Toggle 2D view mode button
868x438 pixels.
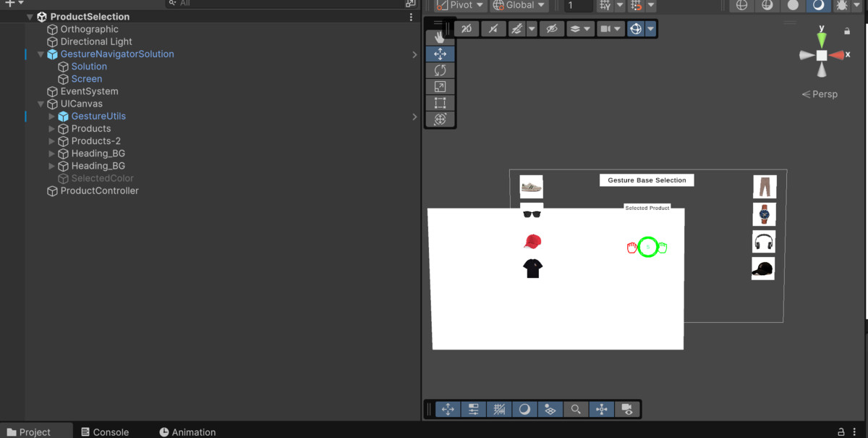click(x=467, y=29)
